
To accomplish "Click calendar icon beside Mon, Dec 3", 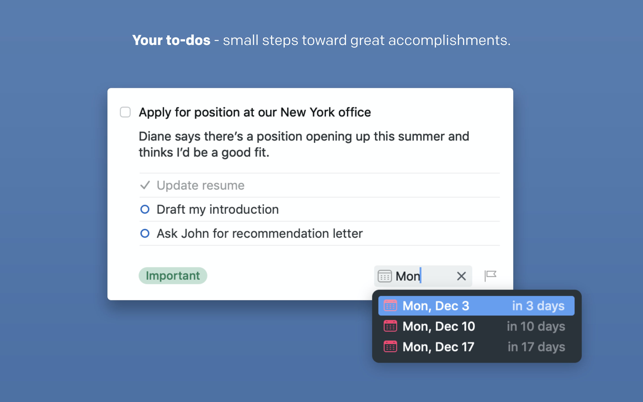I will coord(390,306).
